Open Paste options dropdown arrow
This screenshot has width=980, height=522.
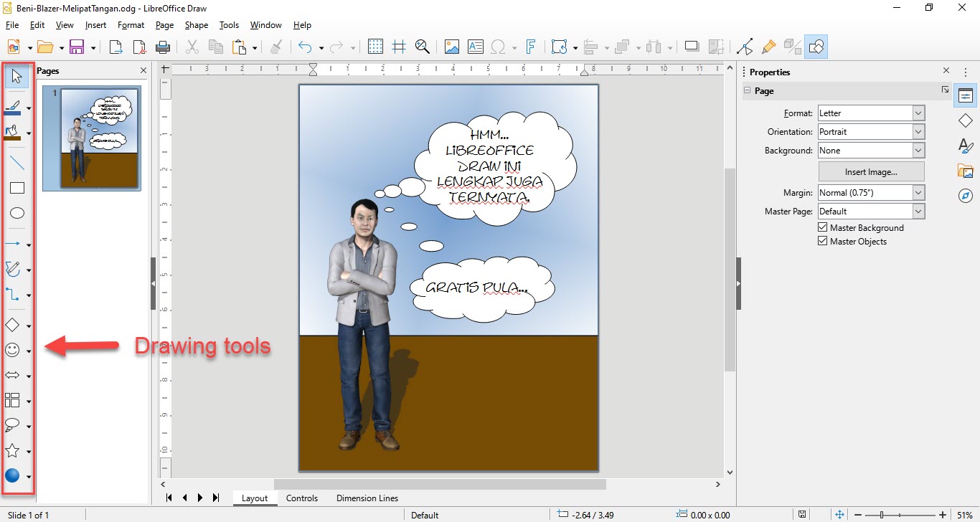point(255,48)
